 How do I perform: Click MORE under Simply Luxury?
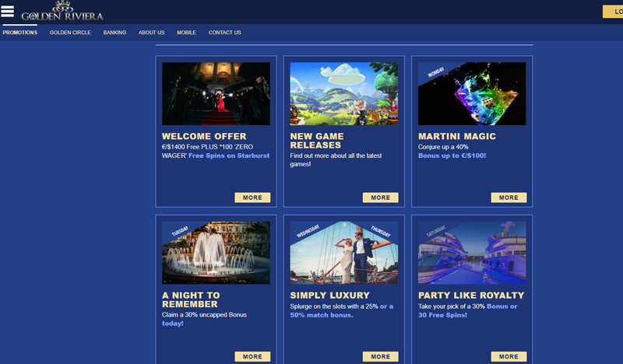(x=380, y=356)
